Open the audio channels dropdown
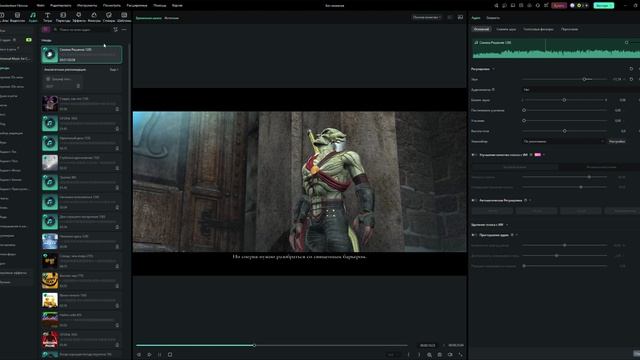Image resolution: width=640 pixels, height=360 pixels. click(x=580, y=89)
